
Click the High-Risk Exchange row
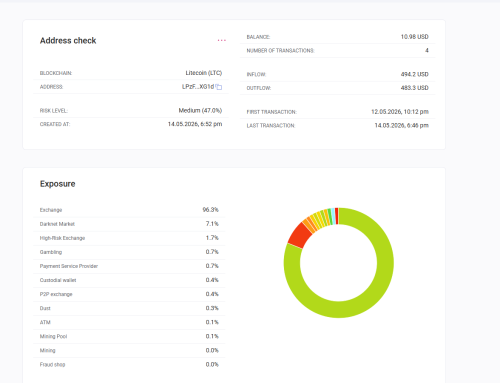129,238
